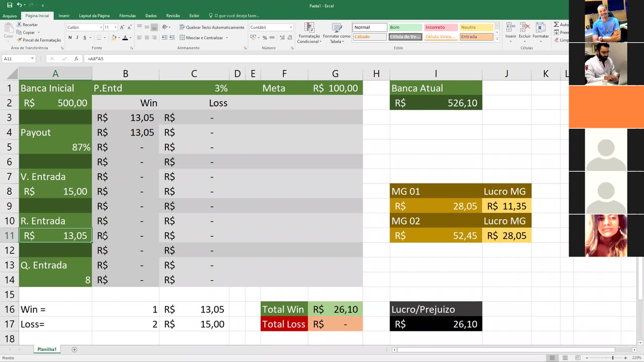Viewport: 644px width, 362px height.
Task: Switch to the Fórmulas tab
Action: (x=127, y=16)
